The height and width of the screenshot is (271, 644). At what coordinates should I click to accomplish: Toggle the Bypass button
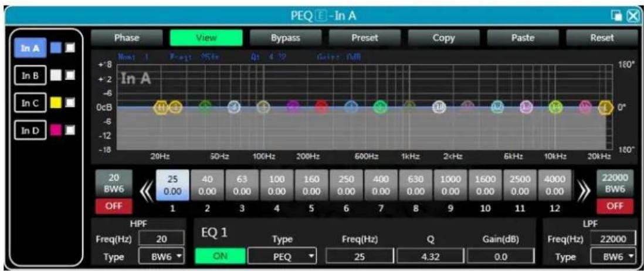286,38
